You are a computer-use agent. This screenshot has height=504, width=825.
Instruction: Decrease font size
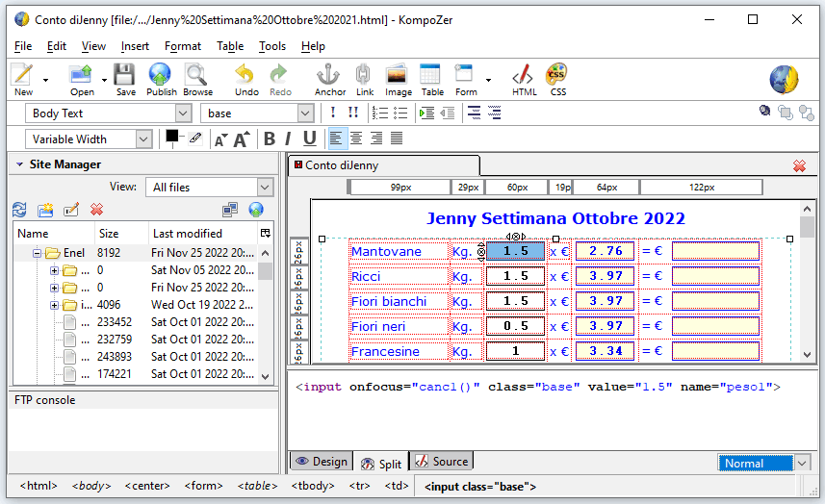click(x=220, y=139)
